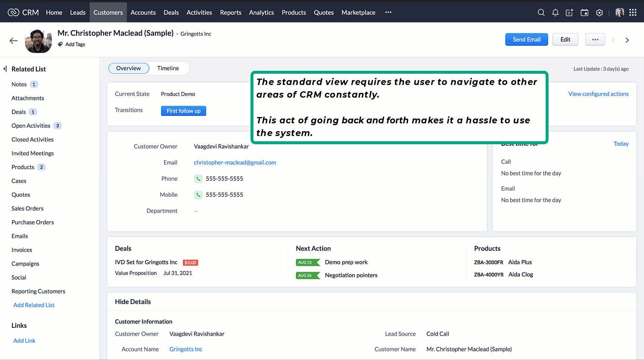This screenshot has height=360, width=644.
Task: Open the Deals tab in navbar
Action: click(x=171, y=13)
